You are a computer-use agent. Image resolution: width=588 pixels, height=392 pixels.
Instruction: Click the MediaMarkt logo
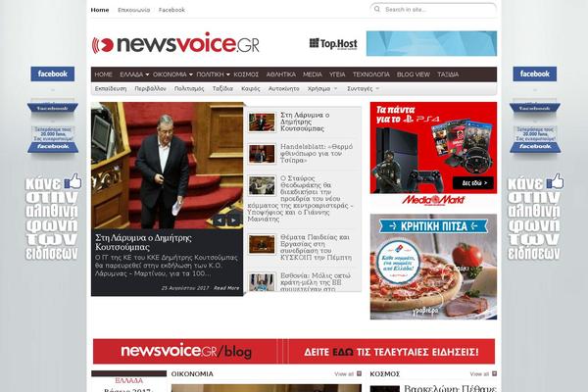coord(433,200)
